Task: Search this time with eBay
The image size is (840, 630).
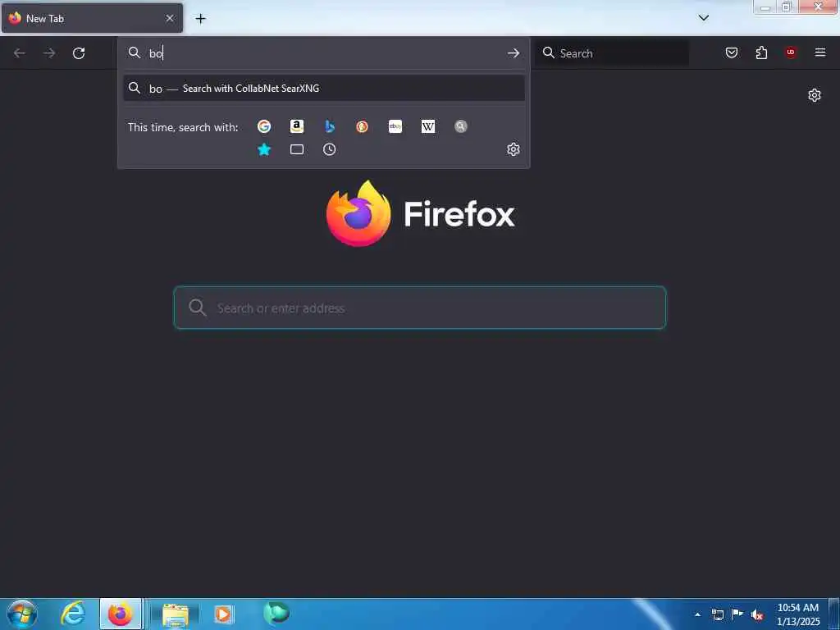Action: (395, 126)
